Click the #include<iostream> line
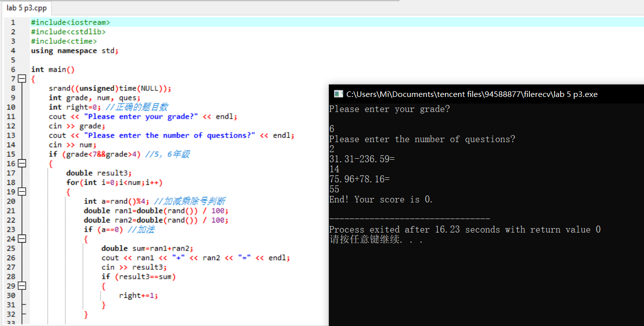Image resolution: width=644 pixels, height=326 pixels. point(70,22)
